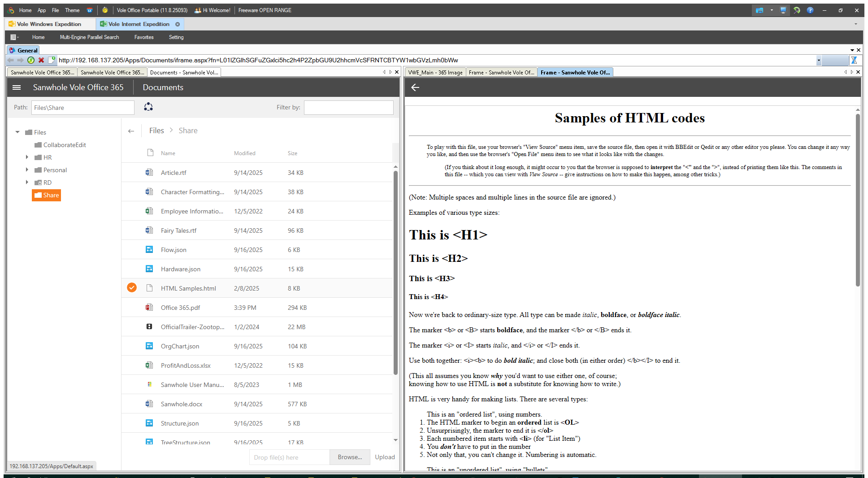Image resolution: width=868 pixels, height=478 pixels.
Task: Expand the Personal folder node
Action: (x=27, y=170)
